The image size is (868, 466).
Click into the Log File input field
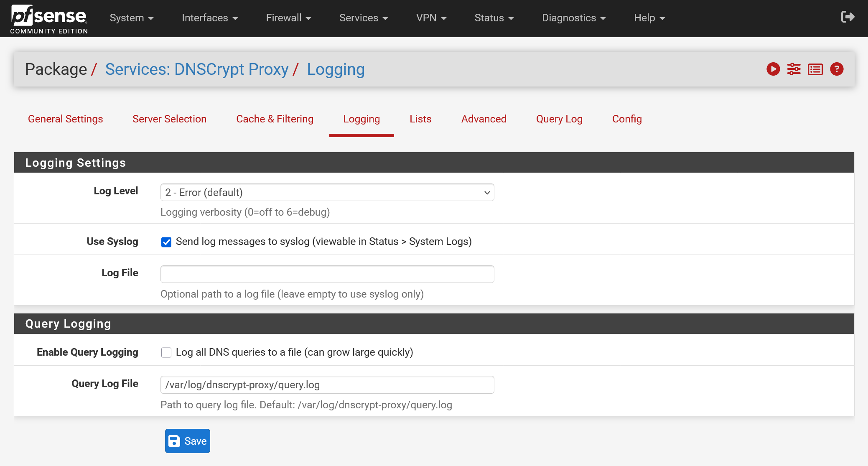[x=327, y=274]
